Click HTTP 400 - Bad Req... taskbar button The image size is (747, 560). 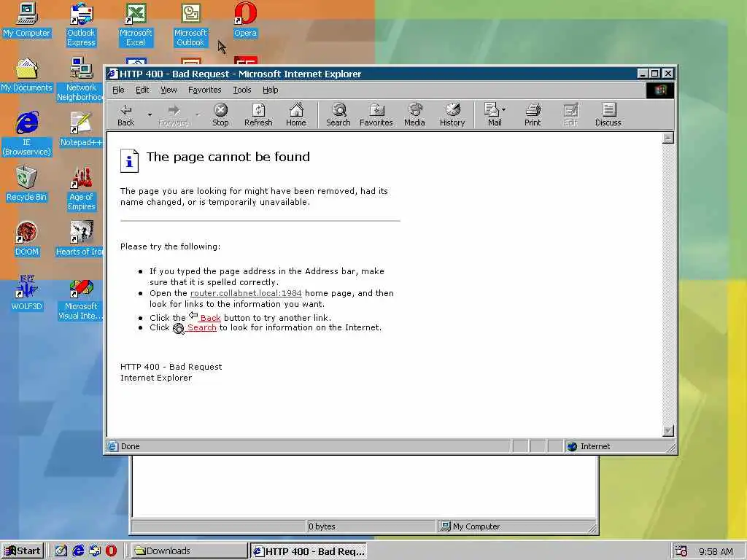pyautogui.click(x=309, y=551)
